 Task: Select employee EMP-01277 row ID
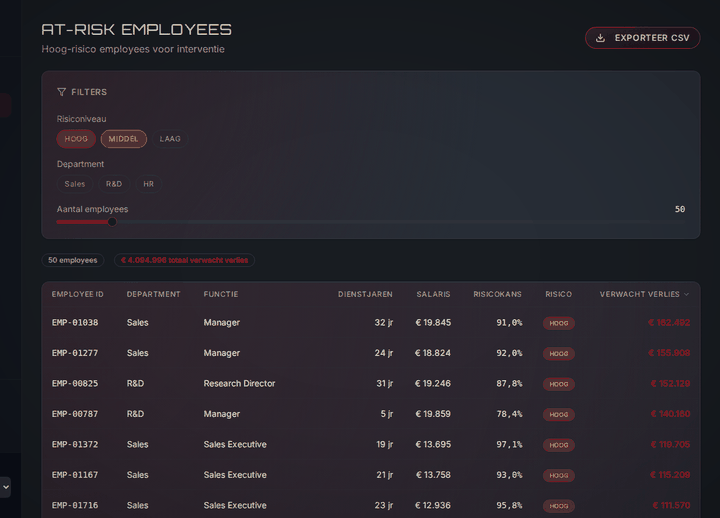pos(75,353)
